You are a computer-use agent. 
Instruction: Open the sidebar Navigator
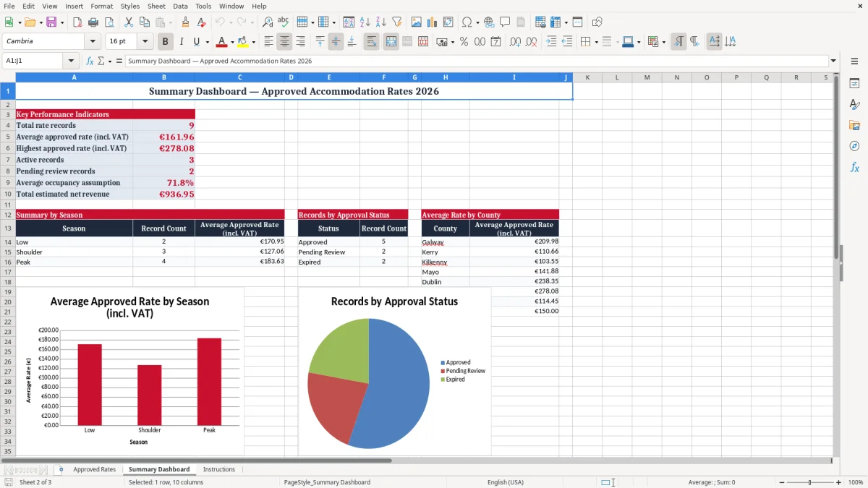(x=854, y=146)
